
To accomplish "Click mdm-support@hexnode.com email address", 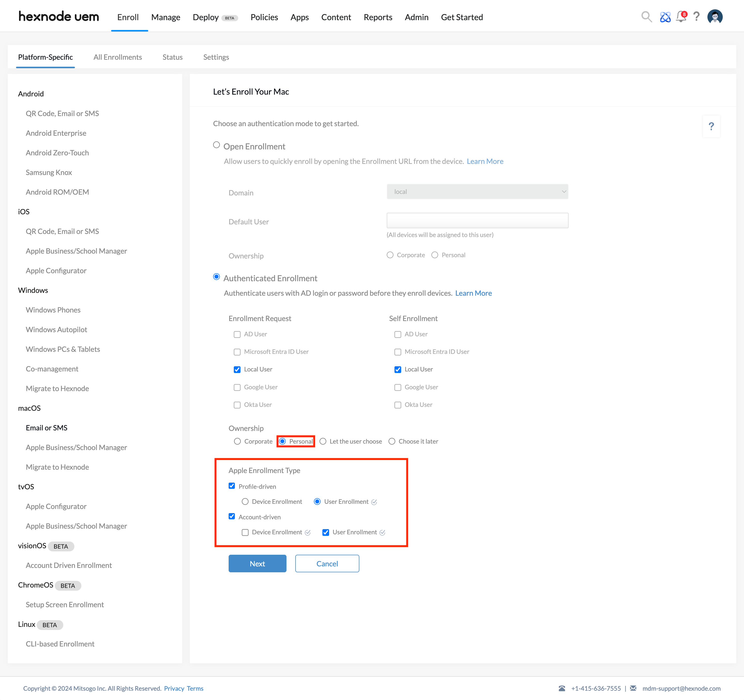I will (x=681, y=688).
